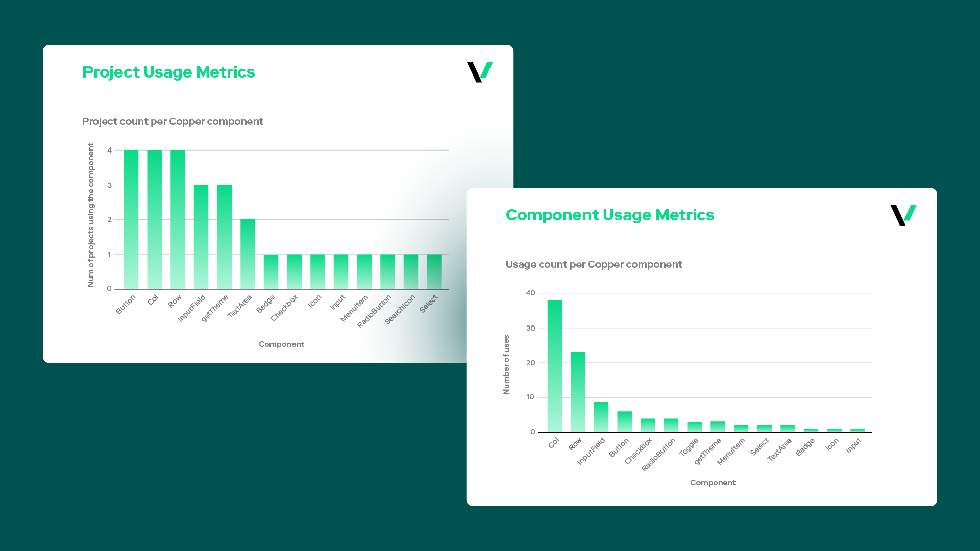Click the Project Usage Metrics title
The height and width of the screenshot is (551, 980).
tap(168, 72)
